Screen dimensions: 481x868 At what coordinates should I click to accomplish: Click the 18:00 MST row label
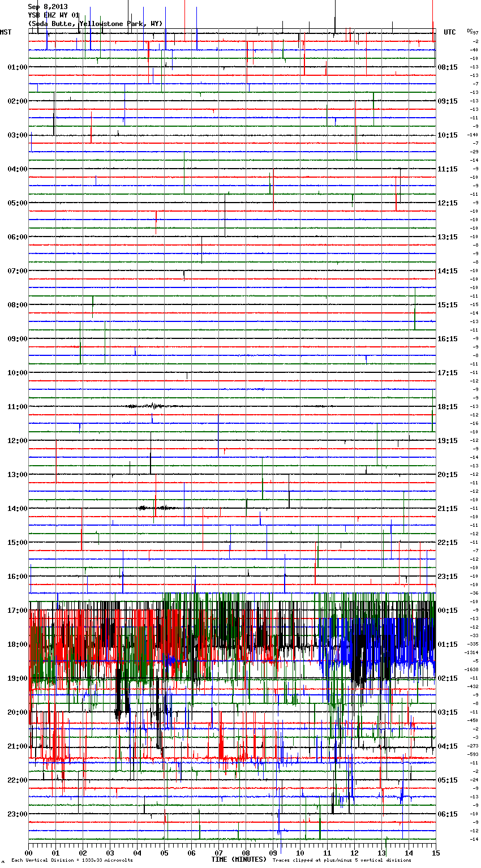(18, 644)
